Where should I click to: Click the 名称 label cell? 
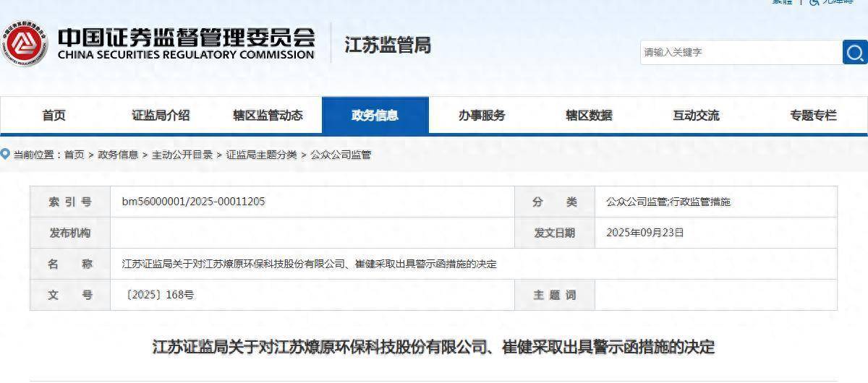pyautogui.click(x=70, y=264)
